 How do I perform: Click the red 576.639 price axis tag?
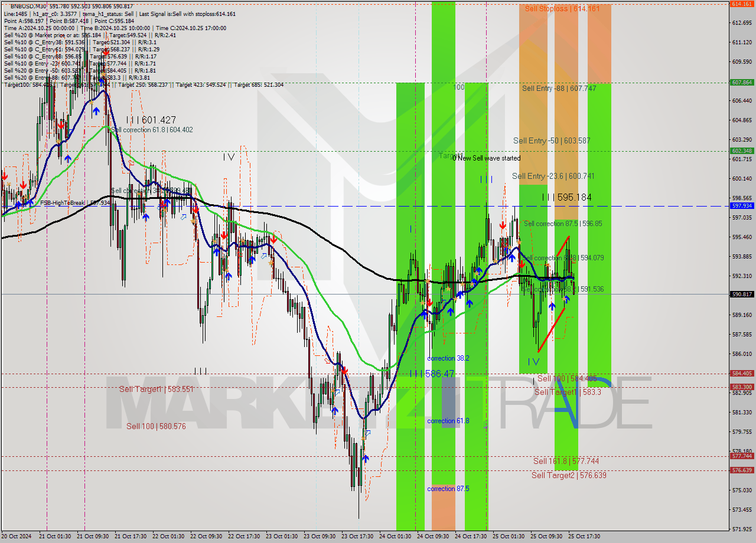coord(742,470)
